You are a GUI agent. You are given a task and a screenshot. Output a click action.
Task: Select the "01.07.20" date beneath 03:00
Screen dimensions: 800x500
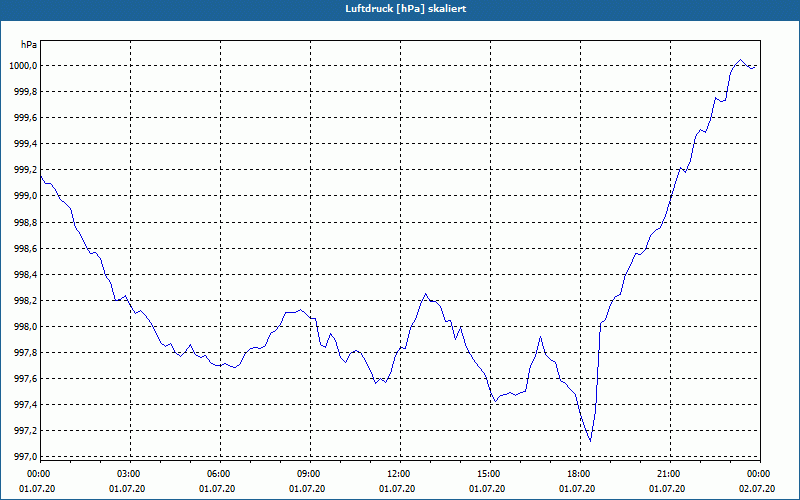tap(128, 489)
